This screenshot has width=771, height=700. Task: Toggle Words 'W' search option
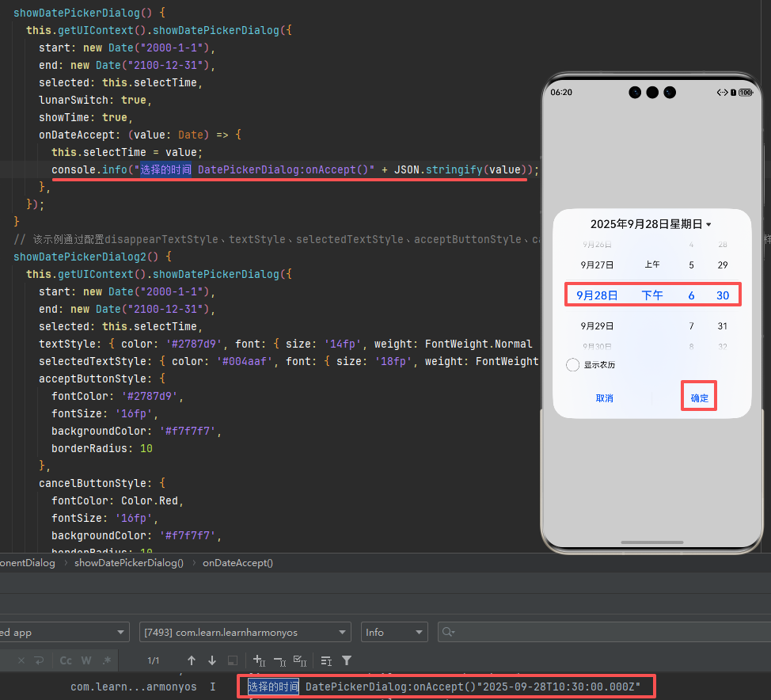pyautogui.click(x=86, y=660)
